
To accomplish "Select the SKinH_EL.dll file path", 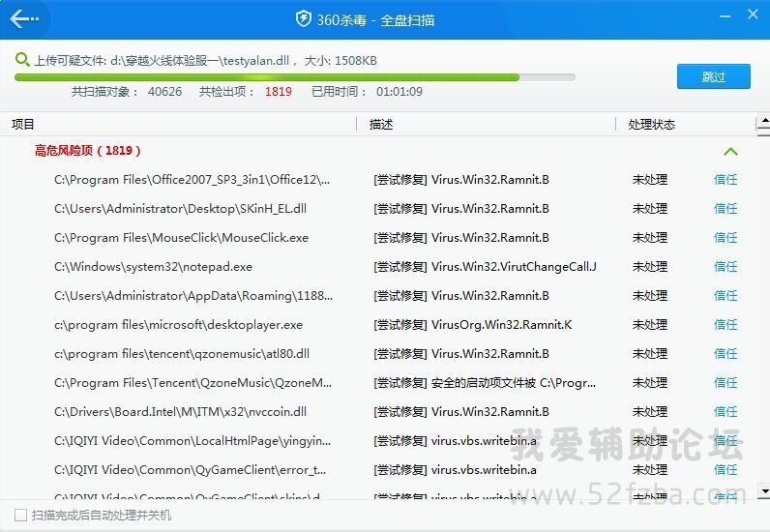I will (180, 209).
